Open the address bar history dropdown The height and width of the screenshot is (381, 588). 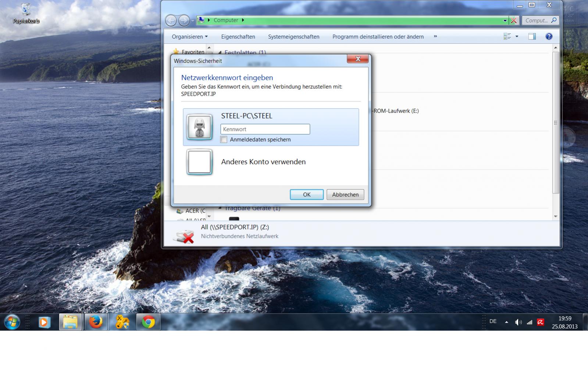point(505,21)
